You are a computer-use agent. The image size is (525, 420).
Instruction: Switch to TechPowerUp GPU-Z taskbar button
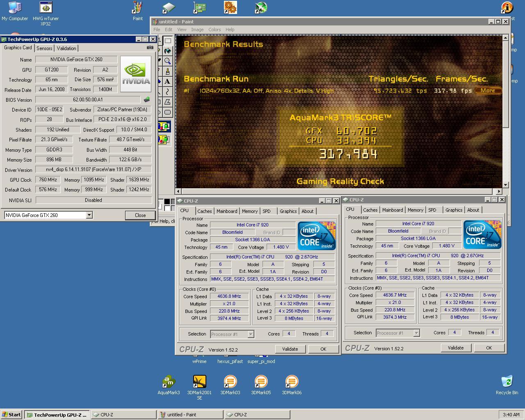[57, 415]
